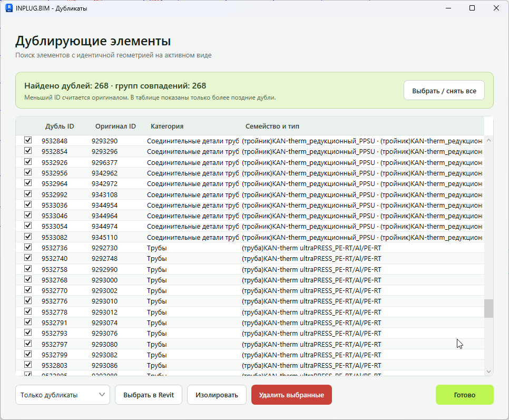The width and height of the screenshot is (509, 420).
Task: Select cell with duplicate ID 9533046
Action: (x=55, y=216)
